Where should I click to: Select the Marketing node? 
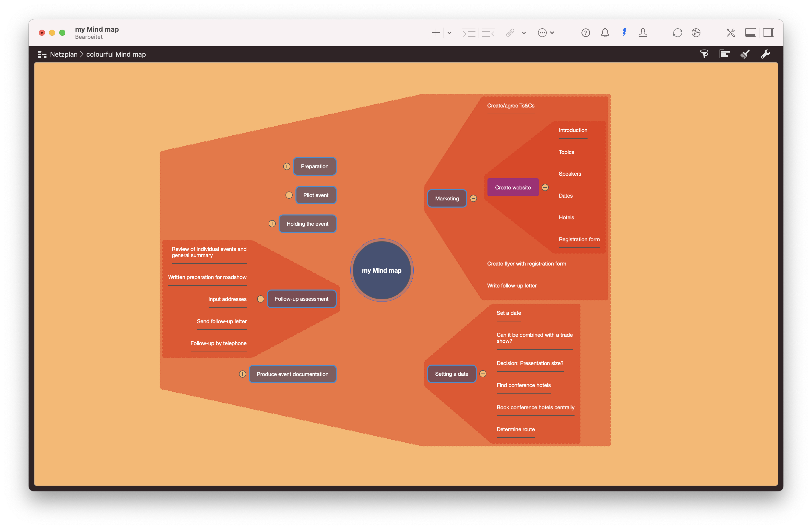click(x=447, y=199)
